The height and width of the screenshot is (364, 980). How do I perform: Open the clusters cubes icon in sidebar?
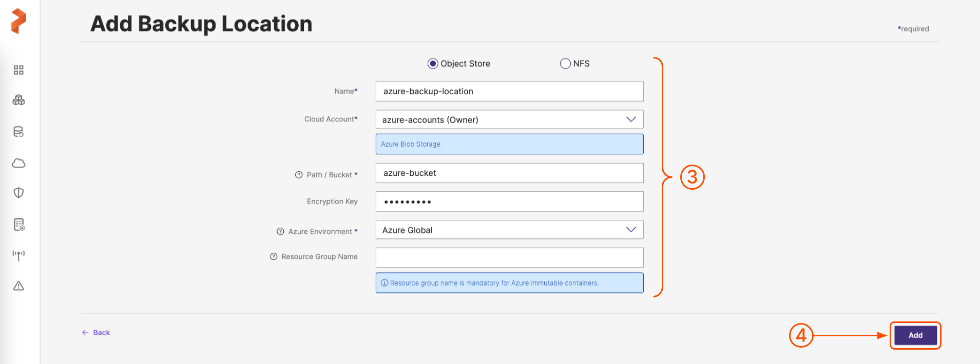tap(18, 100)
